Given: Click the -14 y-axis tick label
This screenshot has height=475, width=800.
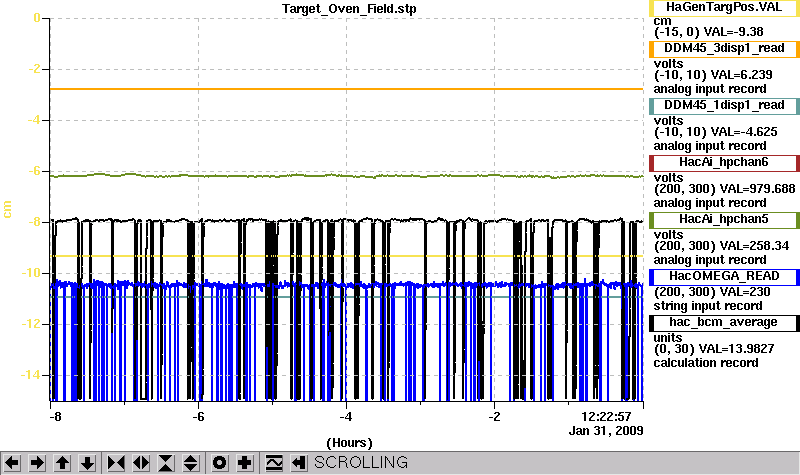Looking at the screenshot, I should [x=31, y=375].
